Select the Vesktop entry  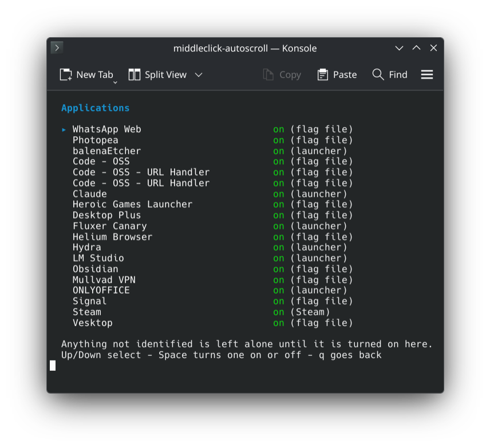(93, 323)
